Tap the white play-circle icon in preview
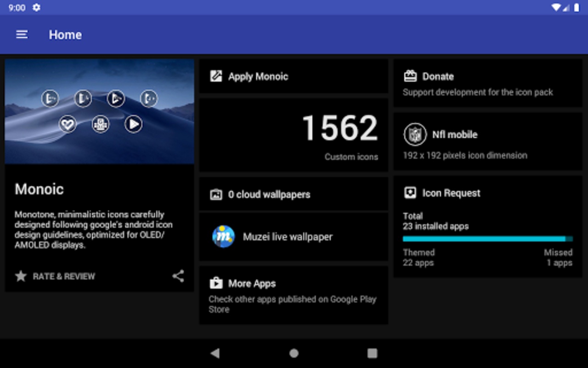 133,124
